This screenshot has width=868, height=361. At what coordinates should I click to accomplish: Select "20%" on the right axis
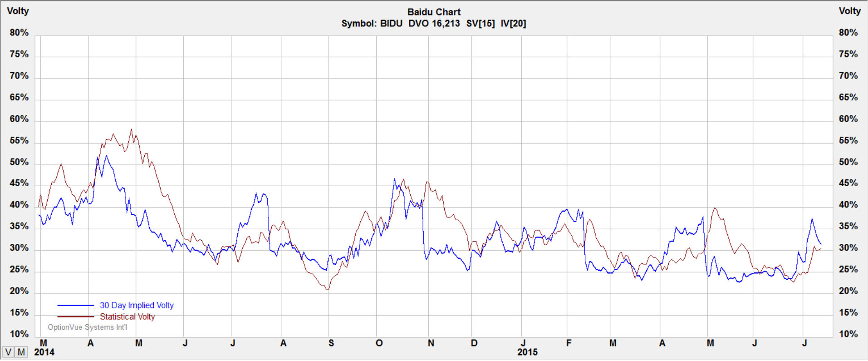click(x=848, y=291)
